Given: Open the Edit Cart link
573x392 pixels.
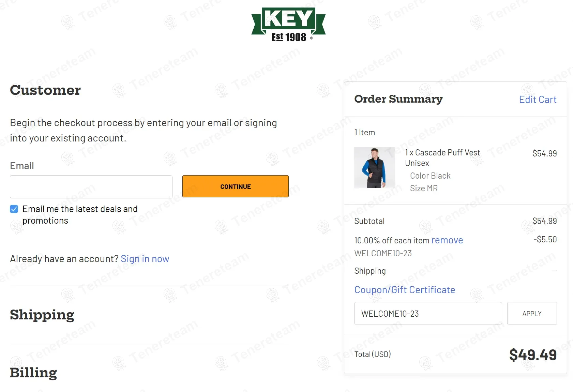Looking at the screenshot, I should [x=538, y=100].
